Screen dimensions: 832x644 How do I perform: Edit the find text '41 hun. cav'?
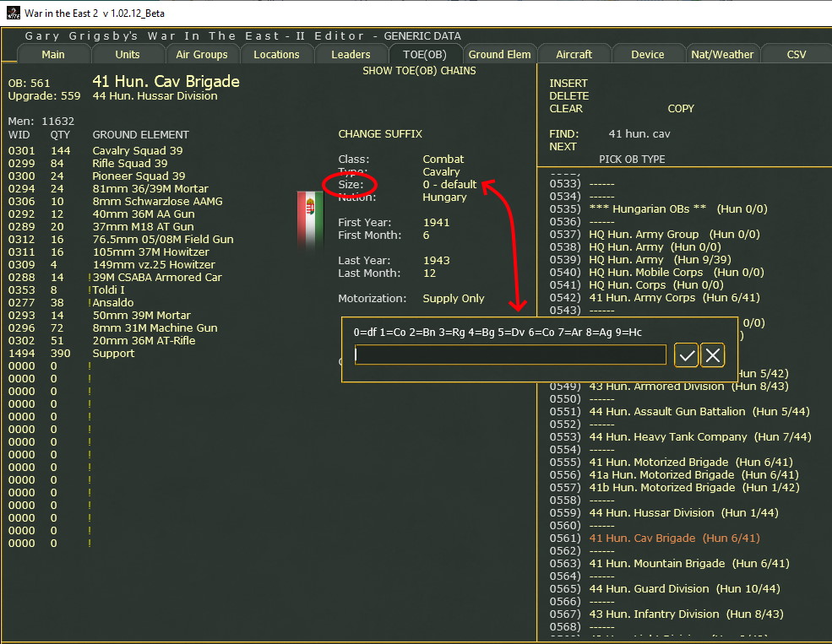(x=639, y=134)
